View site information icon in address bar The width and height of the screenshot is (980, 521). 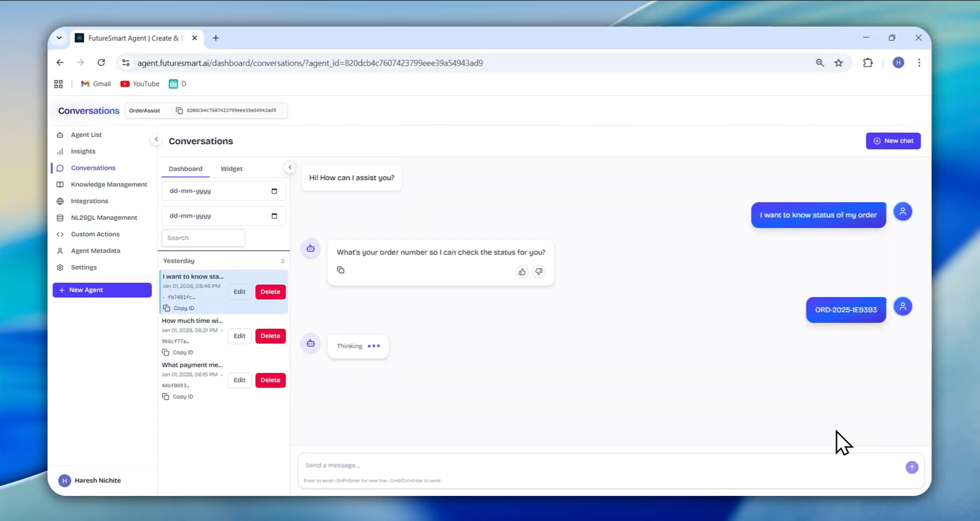coord(125,63)
